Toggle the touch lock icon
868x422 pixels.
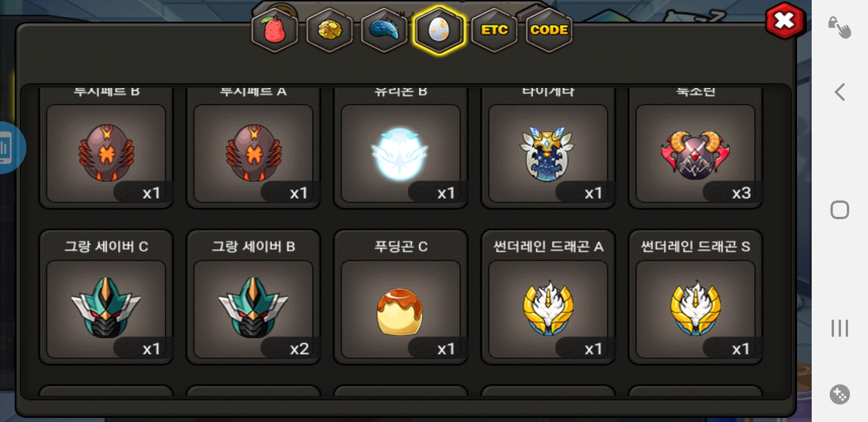839,27
